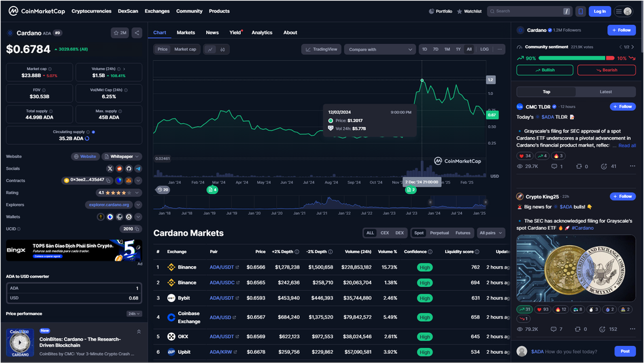The image size is (644, 363).
Task: Click the green events marker labeled 4
Action: click(x=212, y=190)
